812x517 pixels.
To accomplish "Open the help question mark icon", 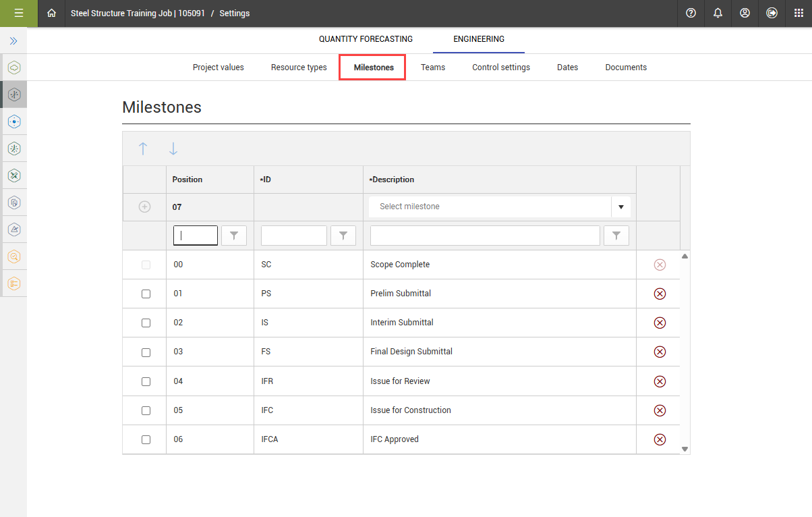I will [691, 13].
